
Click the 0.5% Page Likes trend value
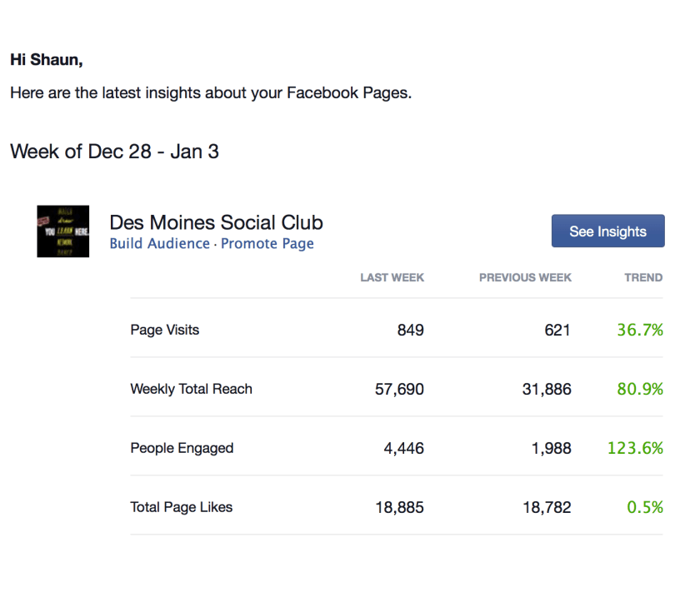tap(645, 507)
